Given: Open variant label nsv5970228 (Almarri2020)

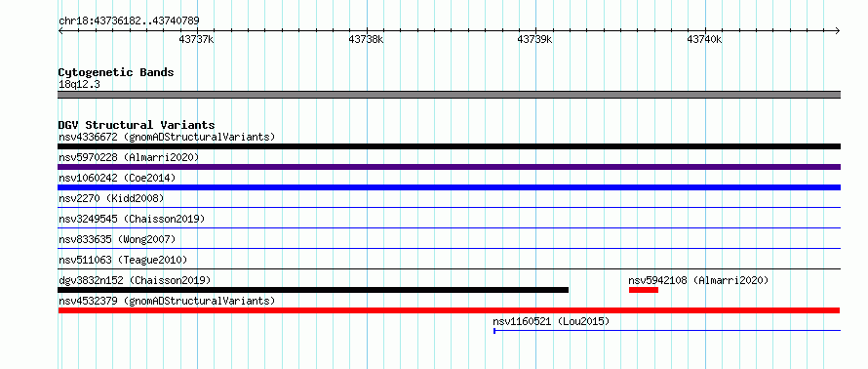Looking at the screenshot, I should click(x=129, y=157).
